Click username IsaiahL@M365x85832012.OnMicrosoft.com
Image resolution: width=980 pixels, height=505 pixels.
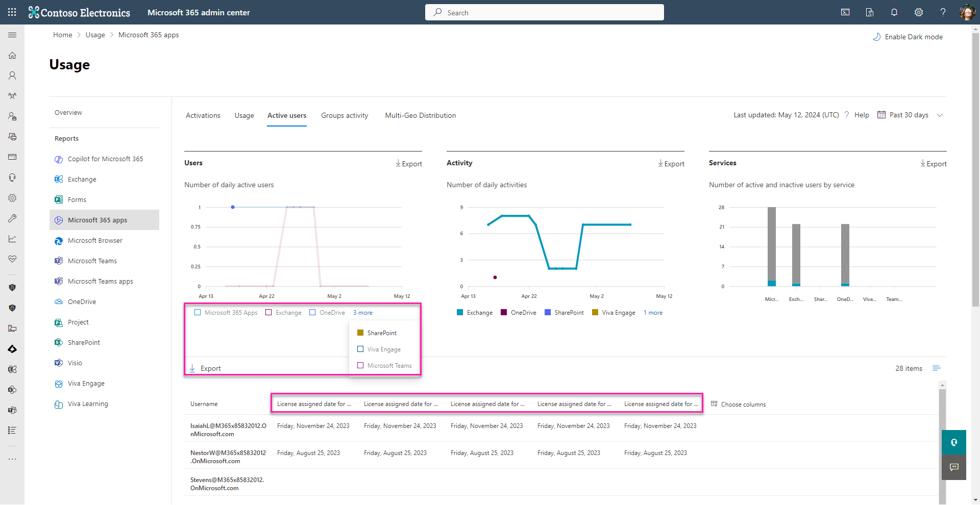point(228,430)
